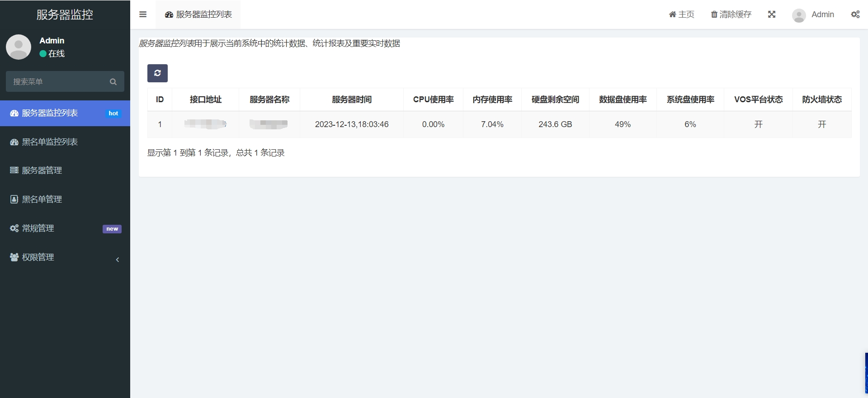Click the search magnifier icon in sidebar
This screenshot has height=398, width=868.
[113, 82]
